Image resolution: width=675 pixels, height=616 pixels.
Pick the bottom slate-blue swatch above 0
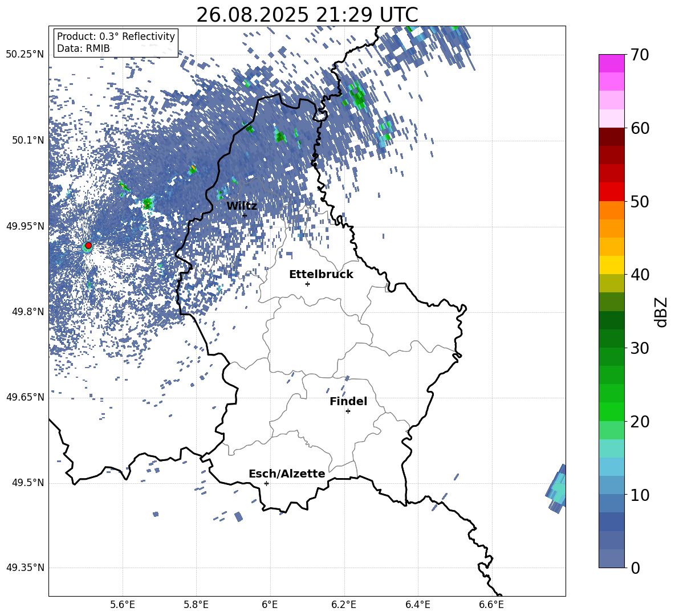612,558
